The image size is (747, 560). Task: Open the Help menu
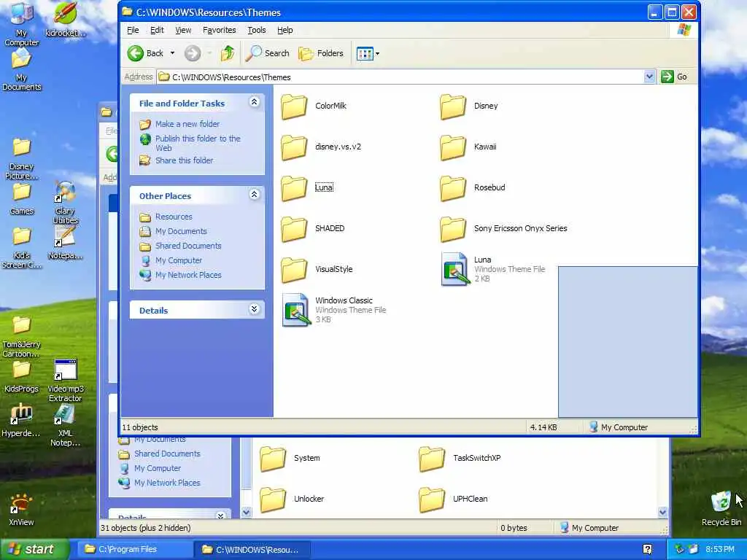click(x=285, y=30)
